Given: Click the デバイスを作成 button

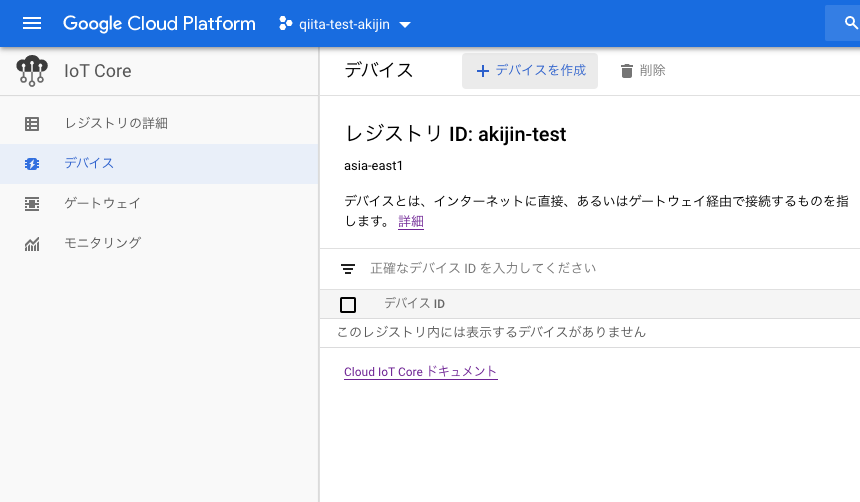Looking at the screenshot, I should [530, 71].
